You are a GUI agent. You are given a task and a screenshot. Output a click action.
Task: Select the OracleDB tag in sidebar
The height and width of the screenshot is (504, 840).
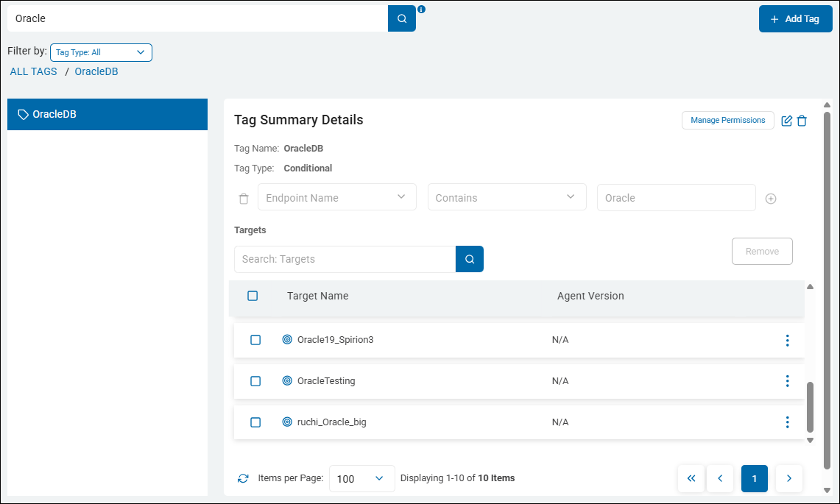pos(107,115)
